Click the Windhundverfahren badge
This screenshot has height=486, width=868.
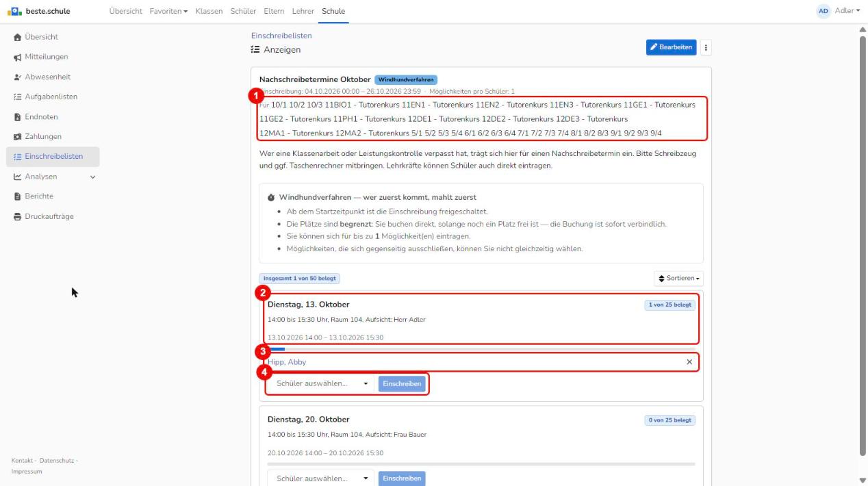(406, 79)
